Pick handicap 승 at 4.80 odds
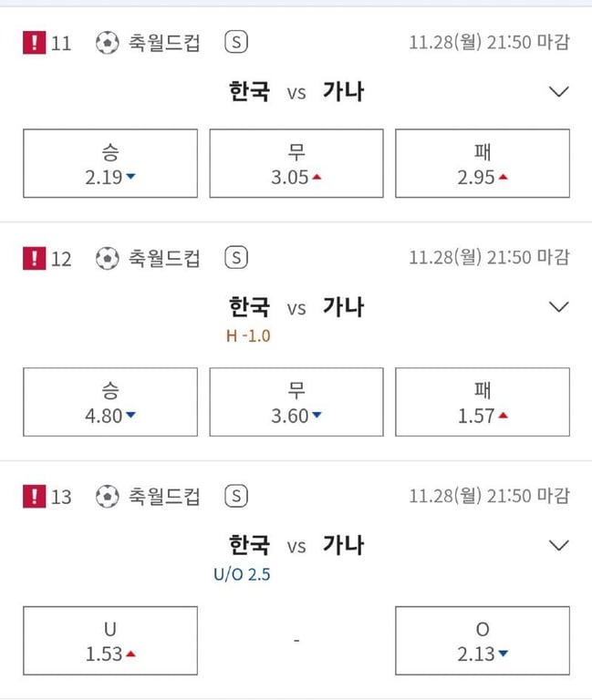This screenshot has height=700, width=592. click(110, 403)
